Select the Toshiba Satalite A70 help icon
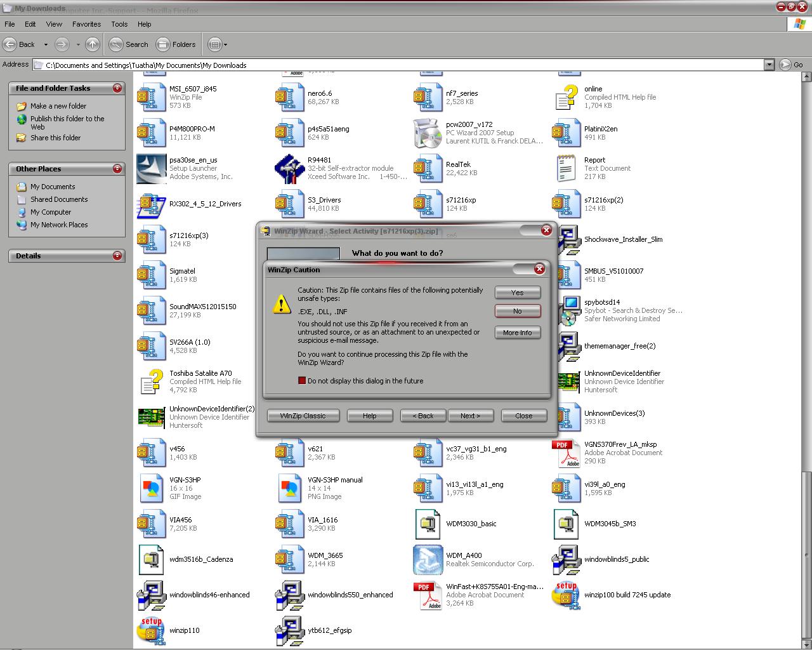The image size is (812, 650). click(152, 381)
